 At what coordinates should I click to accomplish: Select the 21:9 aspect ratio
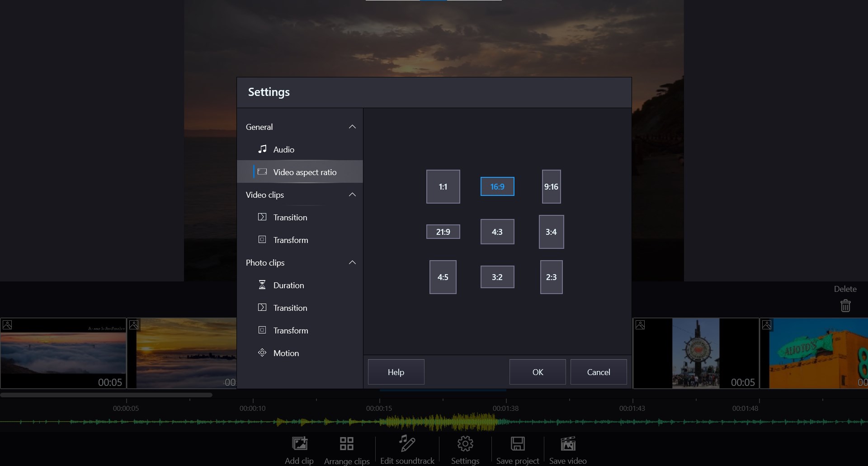(443, 232)
